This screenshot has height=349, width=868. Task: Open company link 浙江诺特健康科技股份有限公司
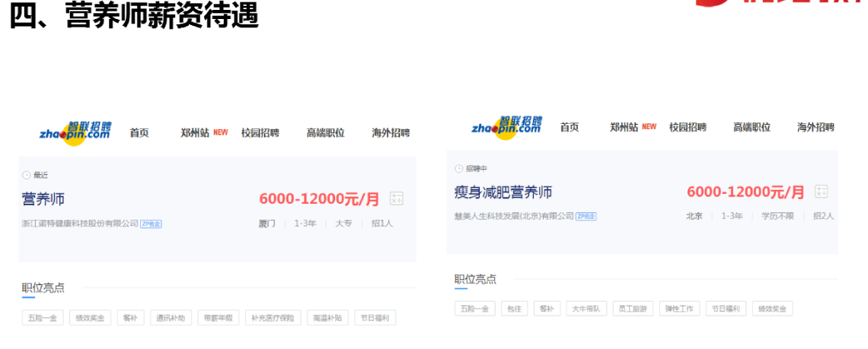pos(80,224)
